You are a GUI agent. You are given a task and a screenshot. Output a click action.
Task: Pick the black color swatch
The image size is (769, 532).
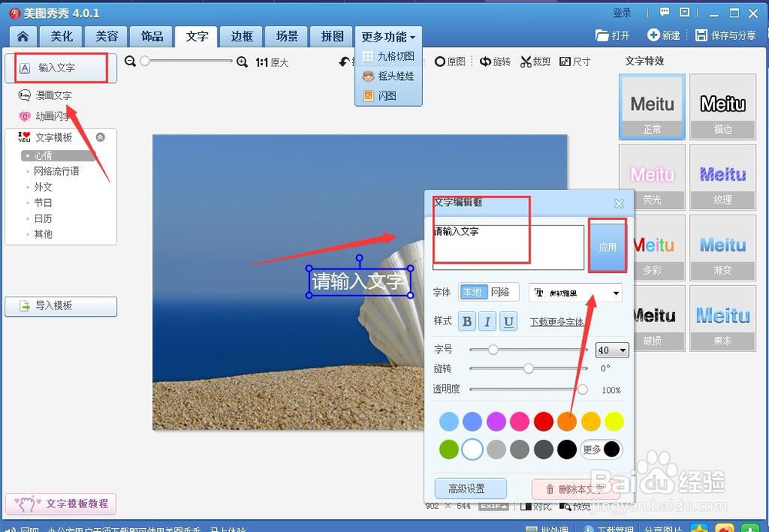(567, 449)
